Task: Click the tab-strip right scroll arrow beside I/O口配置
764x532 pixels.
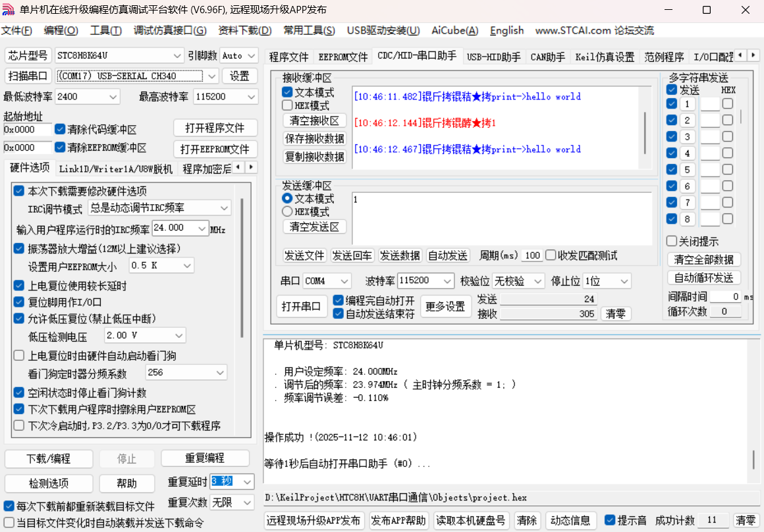Action: [755, 55]
